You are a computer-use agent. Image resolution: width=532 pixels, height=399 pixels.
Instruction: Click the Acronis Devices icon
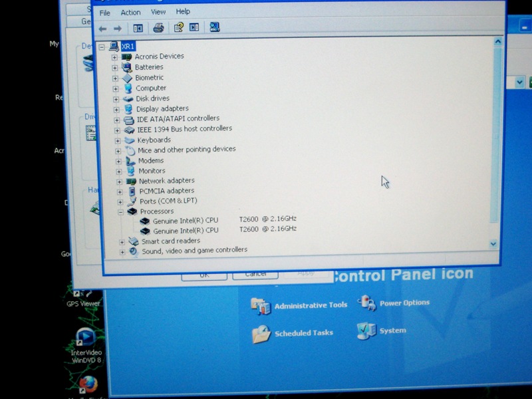pyautogui.click(x=126, y=57)
